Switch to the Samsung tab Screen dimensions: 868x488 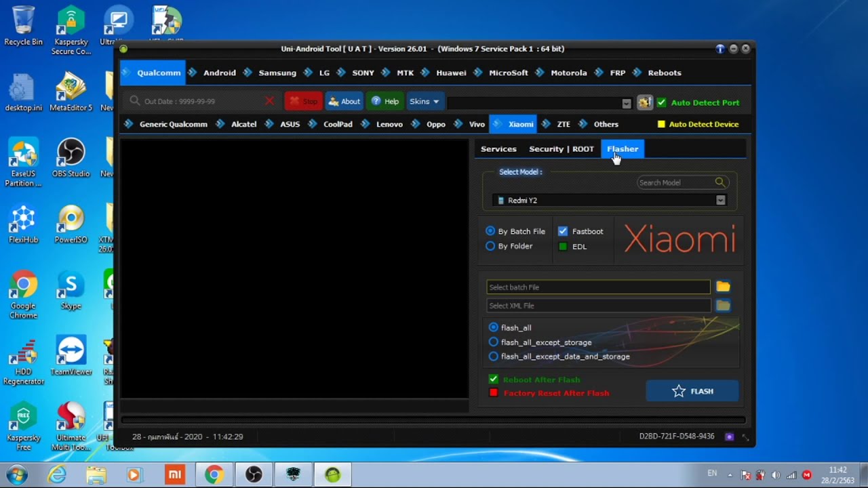pos(270,73)
